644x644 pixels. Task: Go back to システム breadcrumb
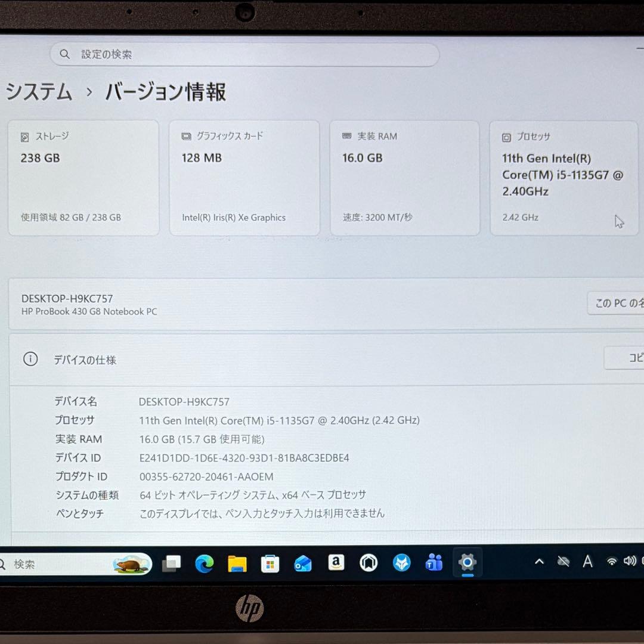coord(39,91)
